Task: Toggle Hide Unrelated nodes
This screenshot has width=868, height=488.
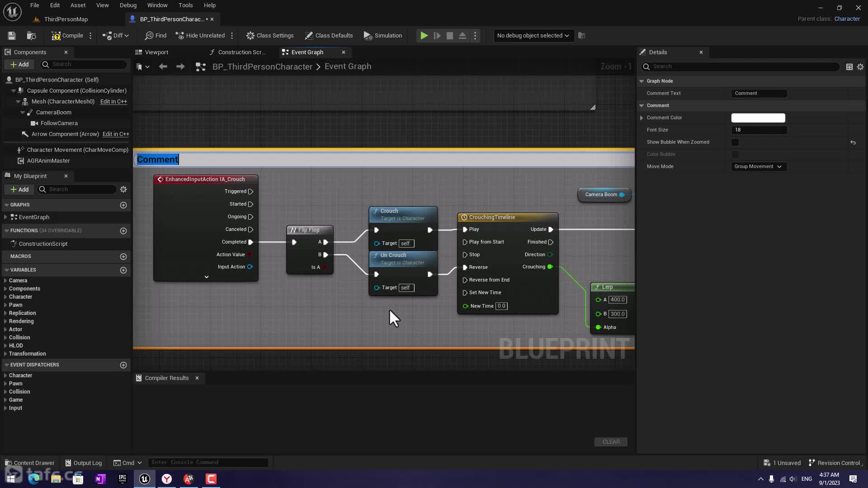Action: 200,36
